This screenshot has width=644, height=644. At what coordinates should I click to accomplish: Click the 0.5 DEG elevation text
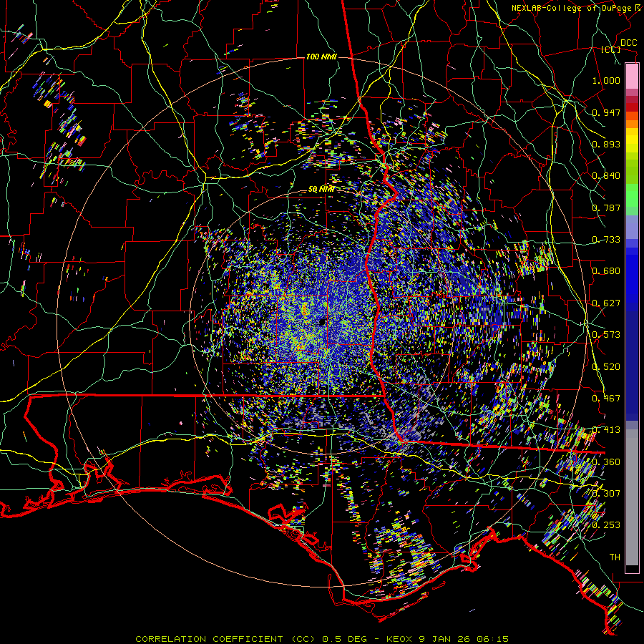pyautogui.click(x=343, y=639)
